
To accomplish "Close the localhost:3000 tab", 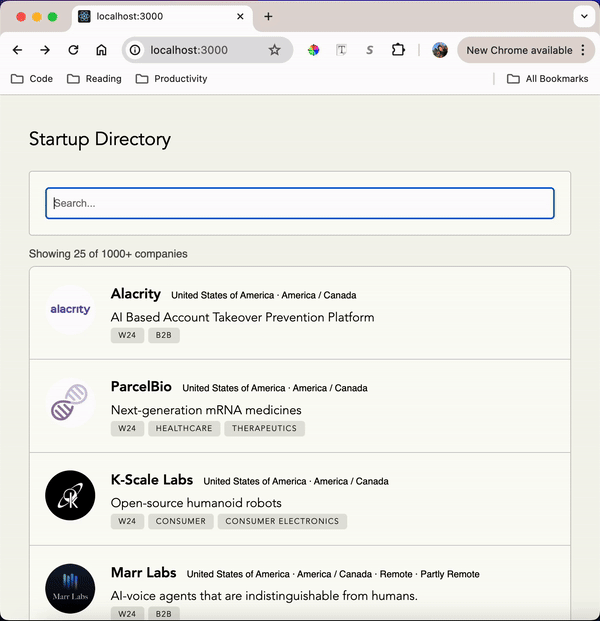I will 240,17.
